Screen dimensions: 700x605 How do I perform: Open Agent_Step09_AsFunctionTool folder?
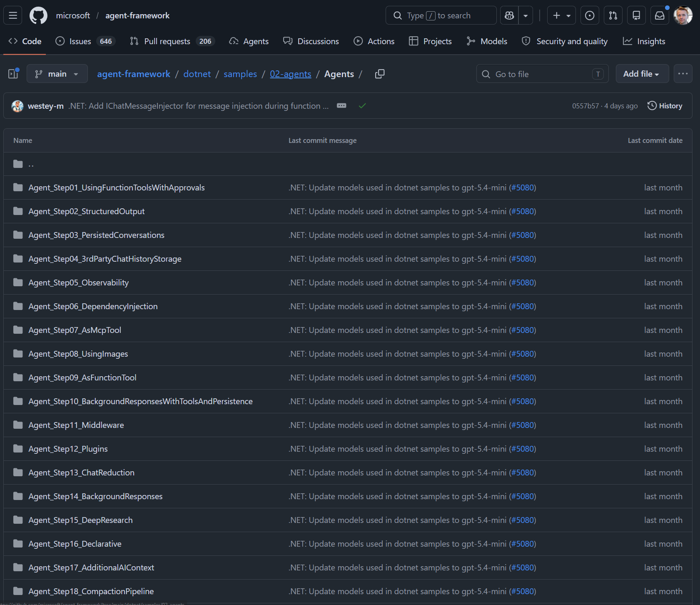point(82,377)
